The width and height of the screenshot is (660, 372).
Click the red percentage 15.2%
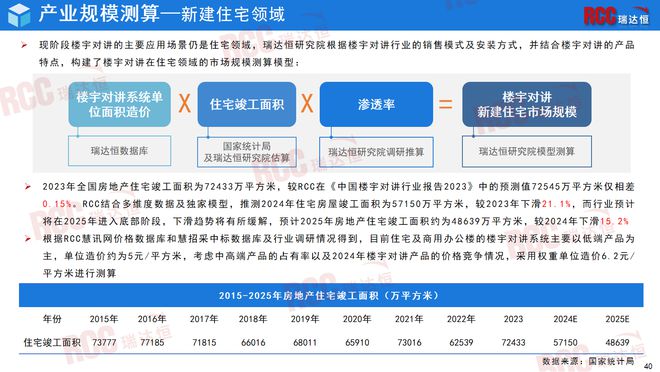coord(614,221)
